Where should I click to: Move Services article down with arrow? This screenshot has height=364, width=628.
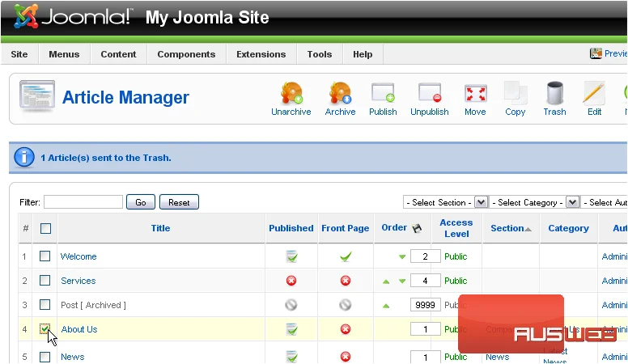[x=402, y=281]
